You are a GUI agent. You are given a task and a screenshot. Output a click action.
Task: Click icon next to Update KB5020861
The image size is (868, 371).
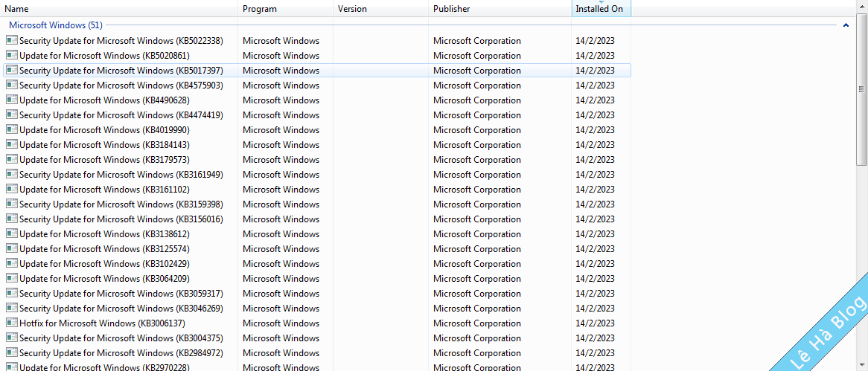click(x=11, y=55)
